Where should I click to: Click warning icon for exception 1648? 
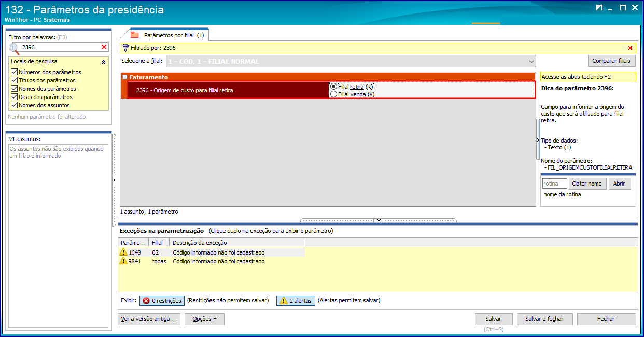(x=123, y=252)
